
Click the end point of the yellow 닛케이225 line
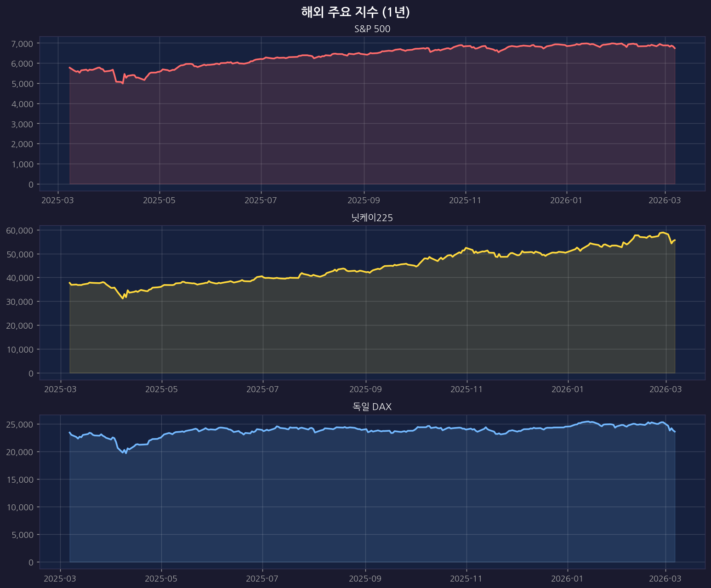[x=675, y=240]
